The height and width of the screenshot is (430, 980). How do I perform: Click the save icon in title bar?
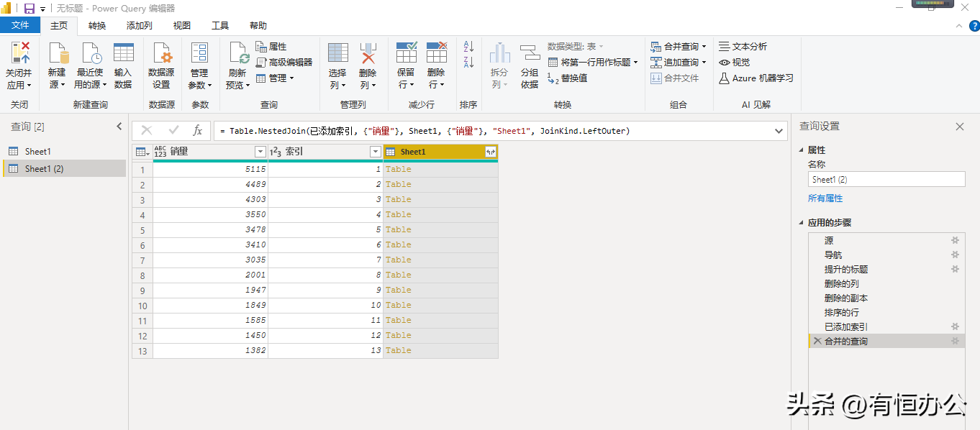(x=30, y=8)
